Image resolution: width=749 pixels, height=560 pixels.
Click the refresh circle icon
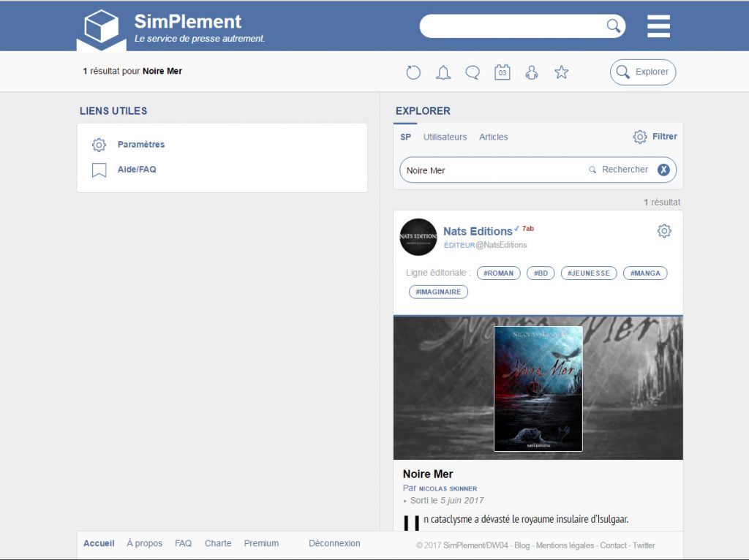coord(413,72)
